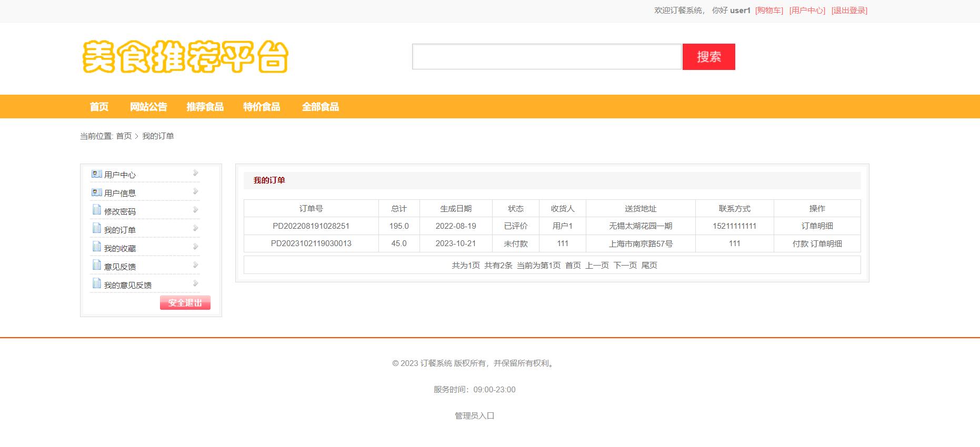The width and height of the screenshot is (980, 447).
Task: Click the arrow beside 修改密码
Action: (195, 210)
